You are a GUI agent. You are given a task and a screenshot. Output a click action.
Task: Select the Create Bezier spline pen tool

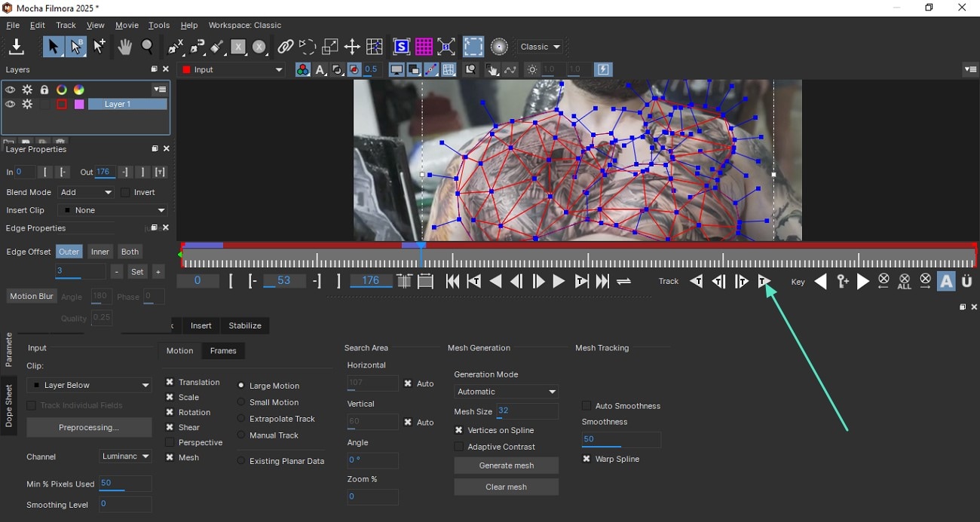coord(198,47)
